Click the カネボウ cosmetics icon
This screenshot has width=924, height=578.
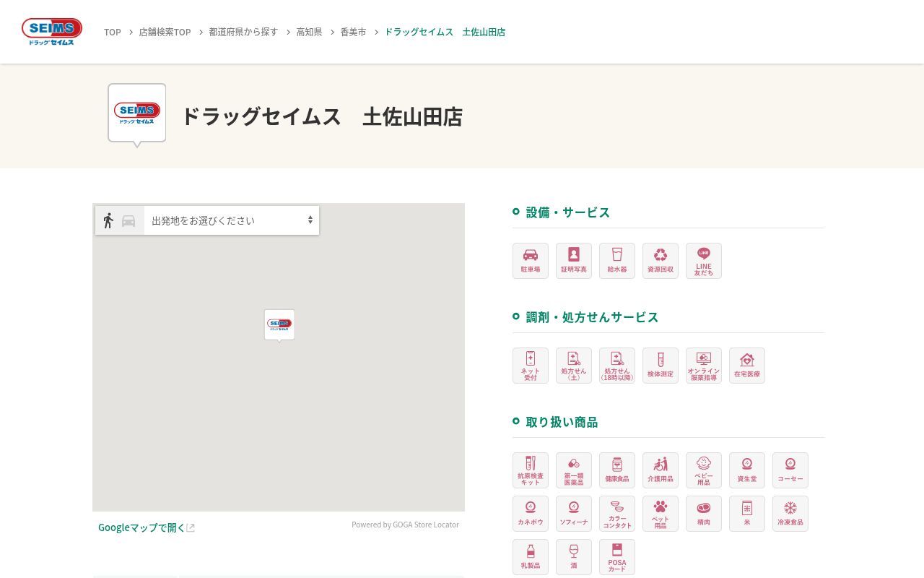pos(531,514)
